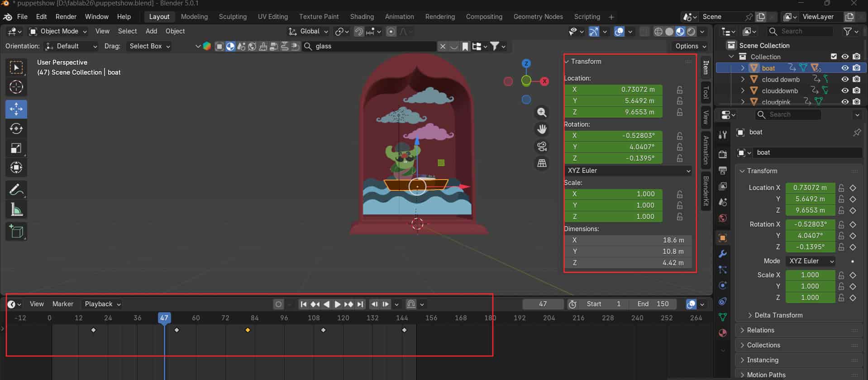Viewport: 868px width, 380px height.
Task: Open the outliner filter funnel
Action: tap(848, 31)
